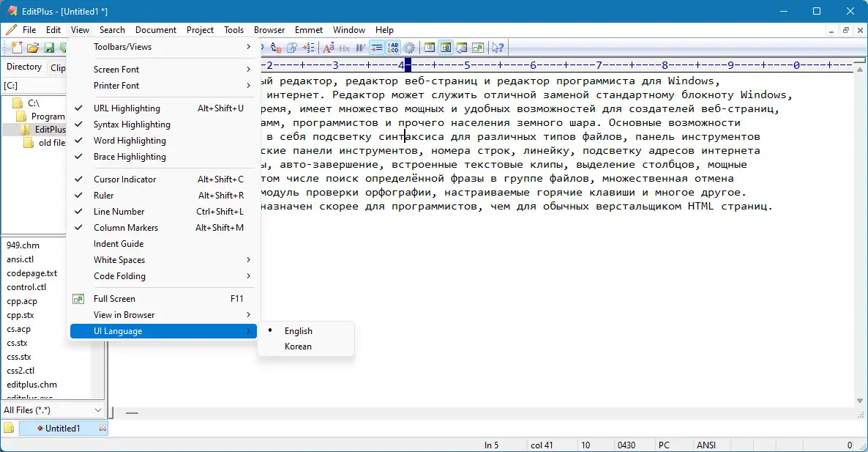Image resolution: width=868 pixels, height=452 pixels.
Task: Open the [C:] drive dropdown
Action: click(x=34, y=86)
